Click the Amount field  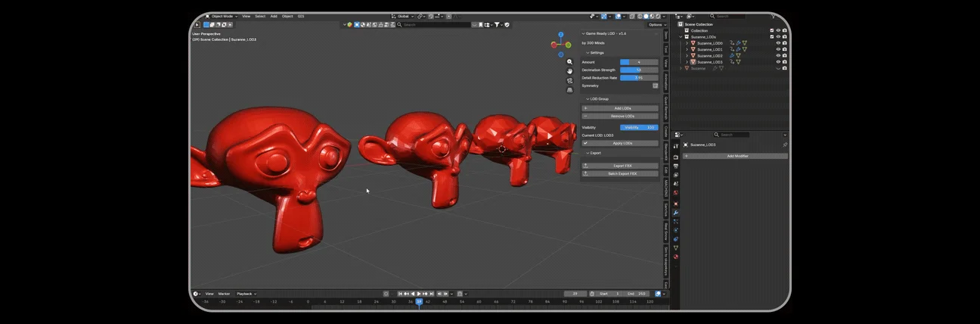(639, 61)
